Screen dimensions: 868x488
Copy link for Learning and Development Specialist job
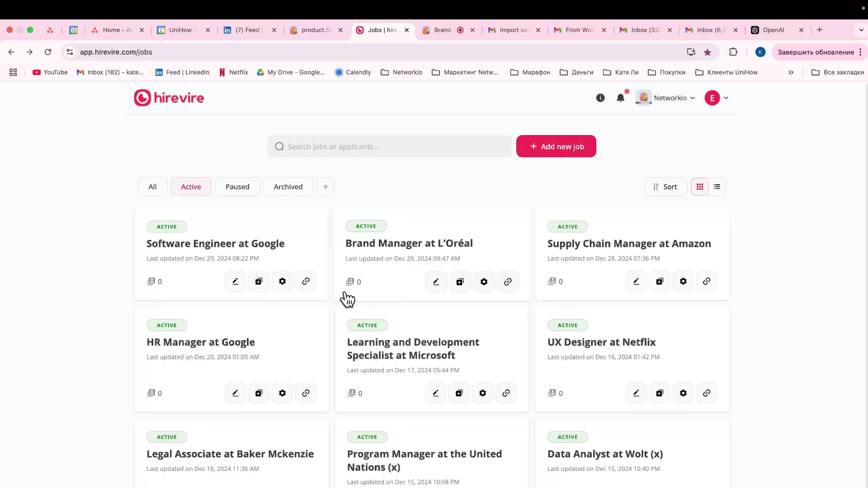tap(506, 393)
